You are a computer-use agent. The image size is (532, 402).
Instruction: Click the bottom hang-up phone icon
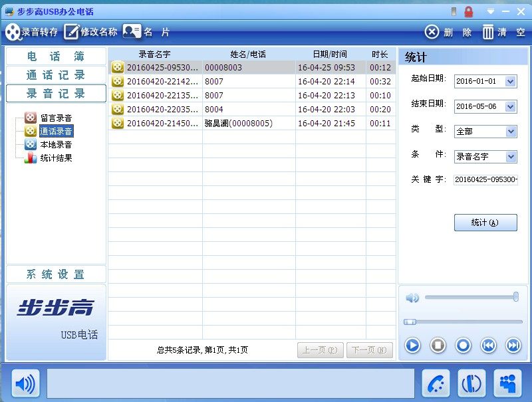click(x=471, y=383)
